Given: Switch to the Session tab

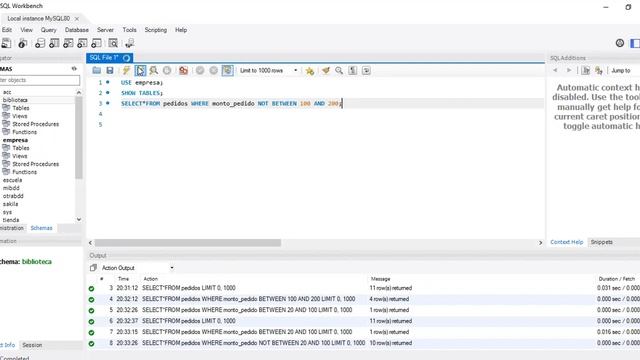Looking at the screenshot, I should [32, 345].
